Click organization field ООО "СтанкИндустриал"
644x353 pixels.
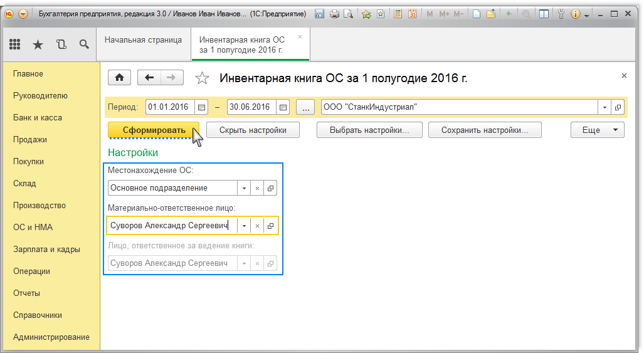(x=459, y=107)
